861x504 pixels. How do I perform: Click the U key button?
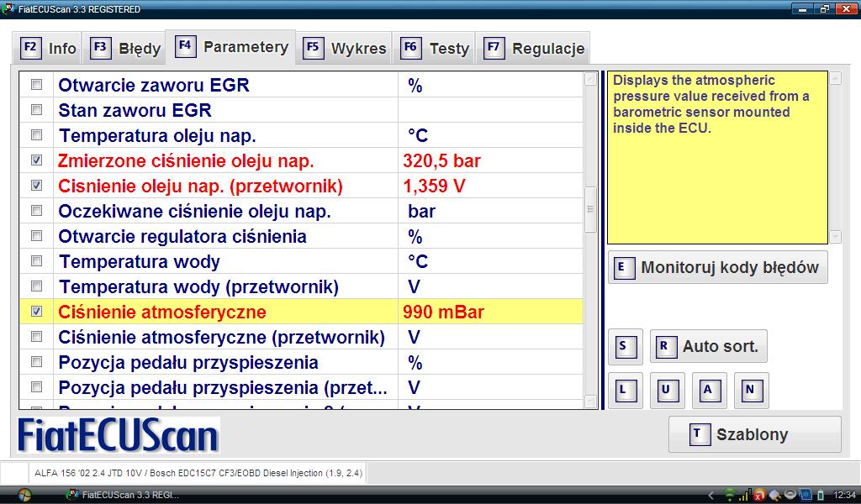pos(666,390)
